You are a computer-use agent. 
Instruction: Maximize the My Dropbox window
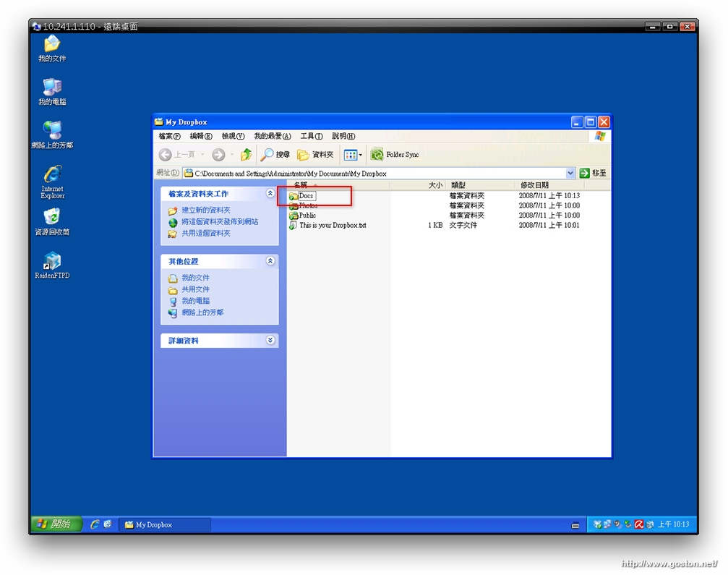point(591,122)
